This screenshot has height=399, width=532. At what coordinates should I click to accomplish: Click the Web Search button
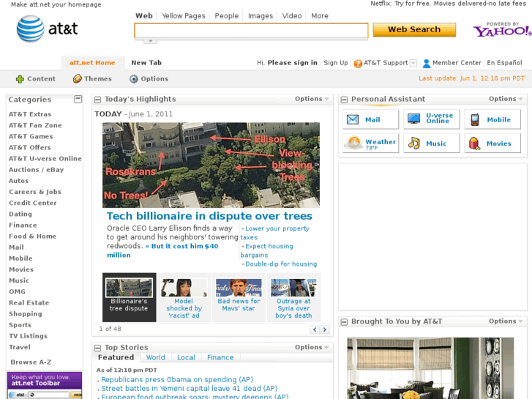pos(414,30)
